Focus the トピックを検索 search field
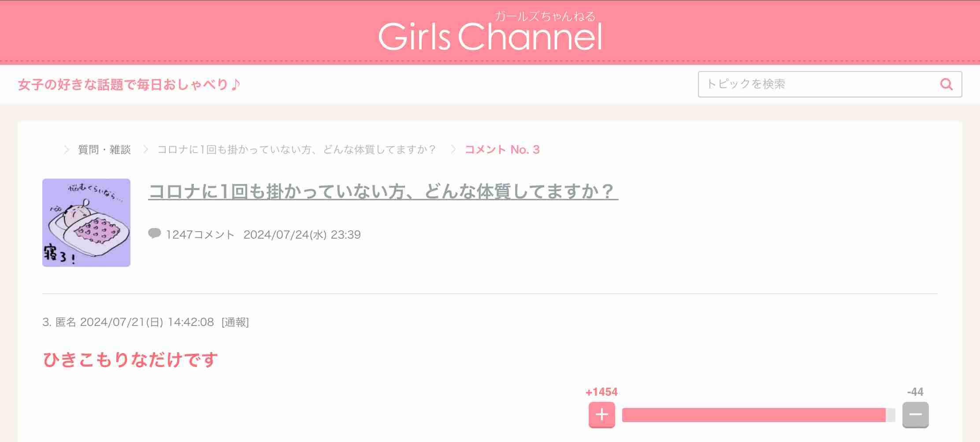The height and width of the screenshot is (442, 980). 830,84
